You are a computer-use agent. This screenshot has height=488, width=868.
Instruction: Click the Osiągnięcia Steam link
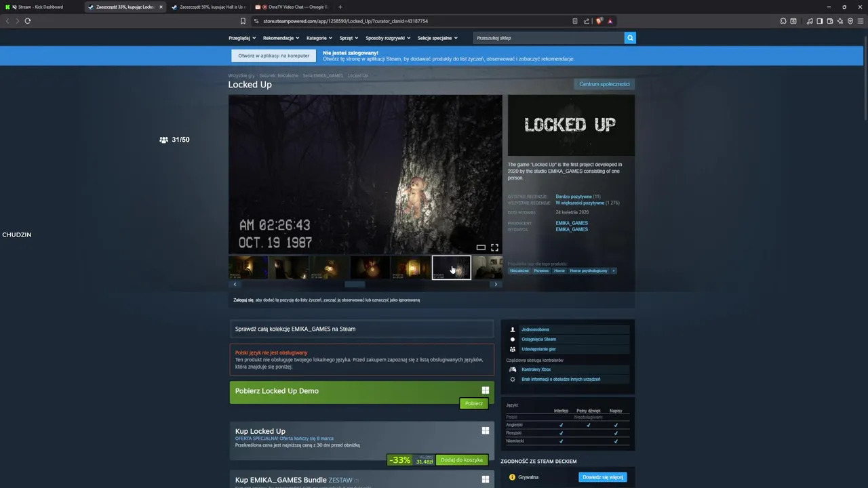[538, 339]
